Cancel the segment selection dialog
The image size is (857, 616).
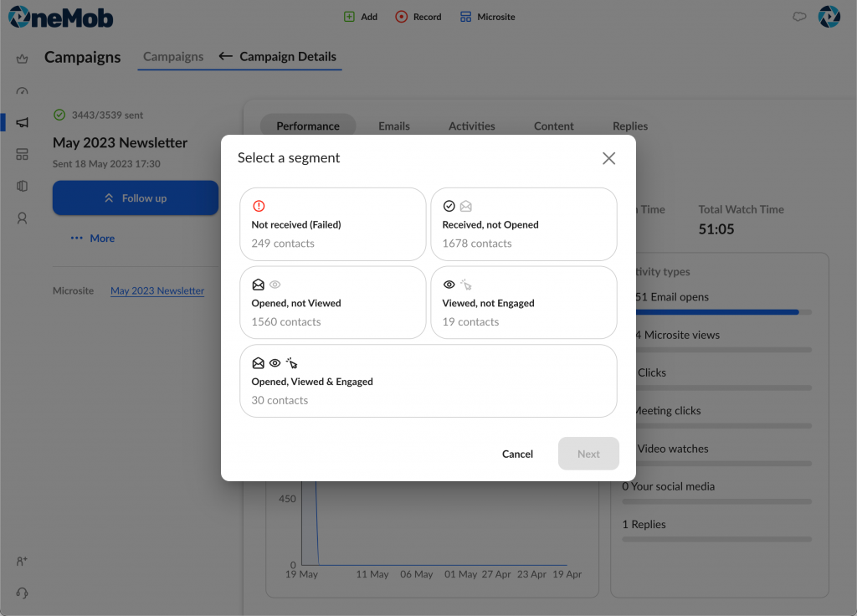click(517, 454)
